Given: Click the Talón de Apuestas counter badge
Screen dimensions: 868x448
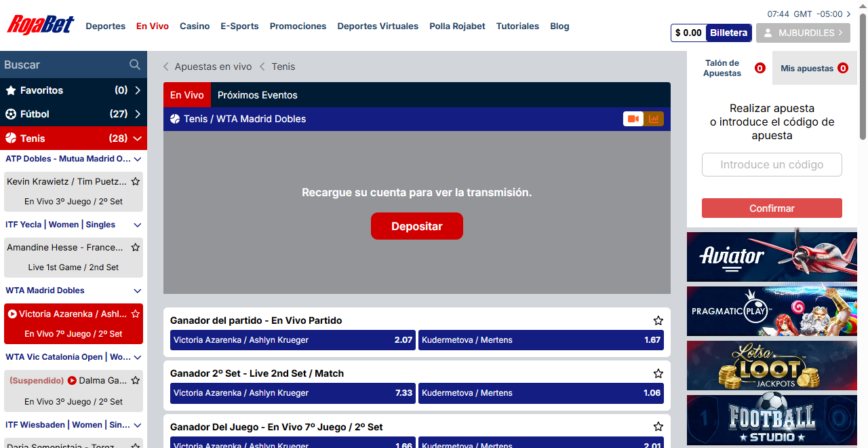Looking at the screenshot, I should 760,68.
